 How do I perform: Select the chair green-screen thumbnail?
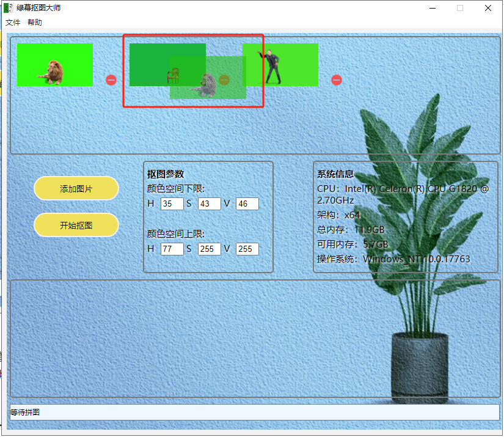pyautogui.click(x=167, y=65)
